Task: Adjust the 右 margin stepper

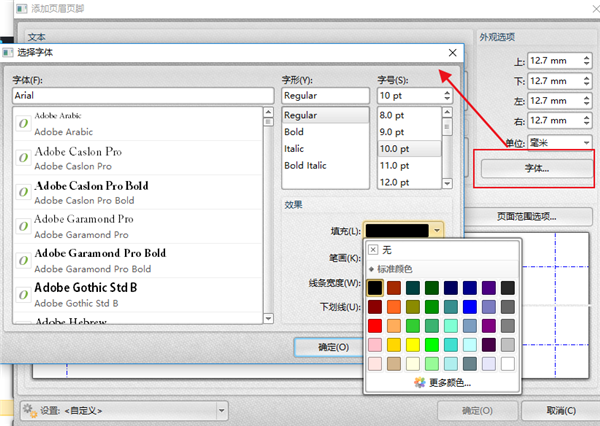Action: tap(586, 121)
